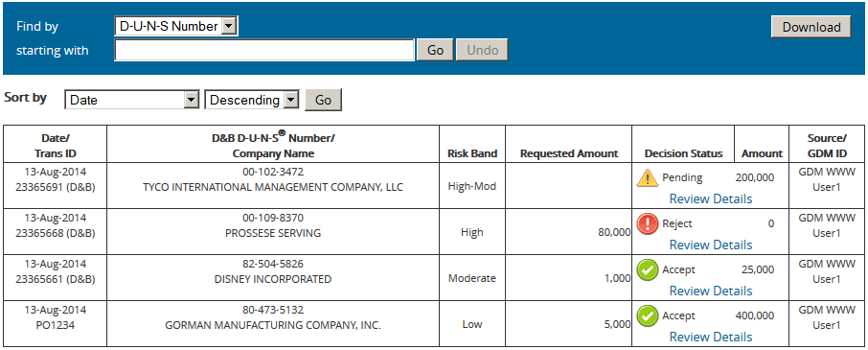868x350 pixels.
Task: Click the Undo button
Action: click(482, 50)
